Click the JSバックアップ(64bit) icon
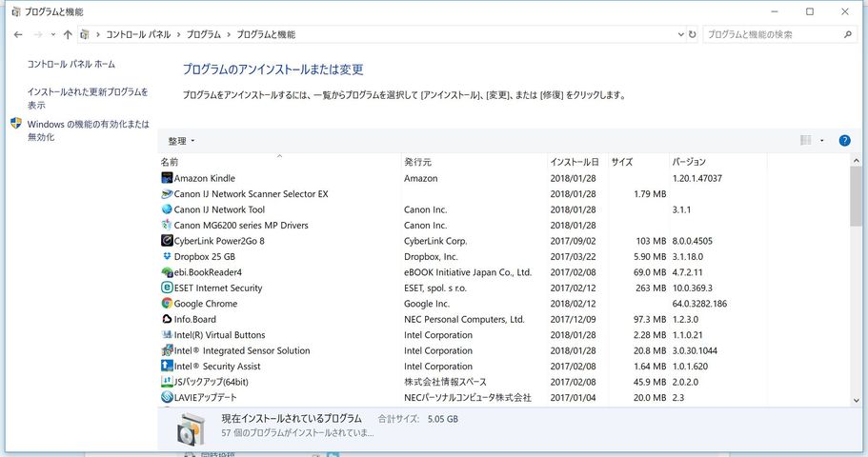The height and width of the screenshot is (457, 868). [x=167, y=382]
